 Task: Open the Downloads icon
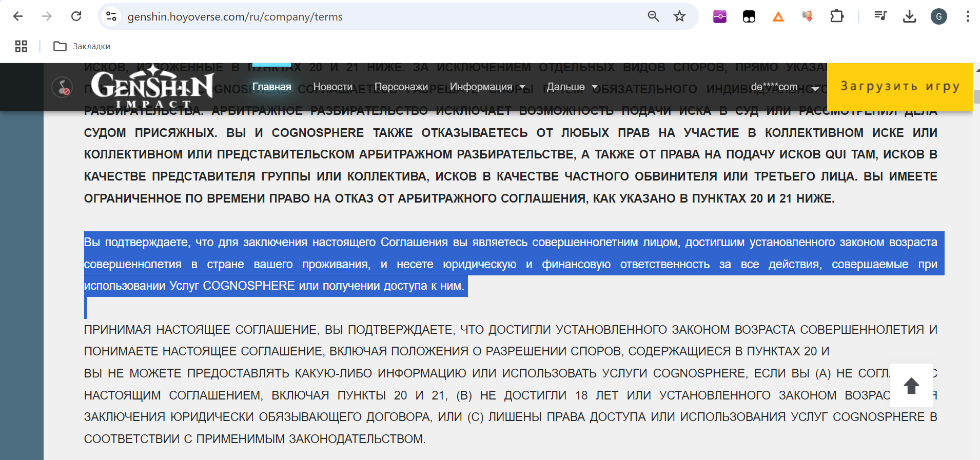pos(910,16)
